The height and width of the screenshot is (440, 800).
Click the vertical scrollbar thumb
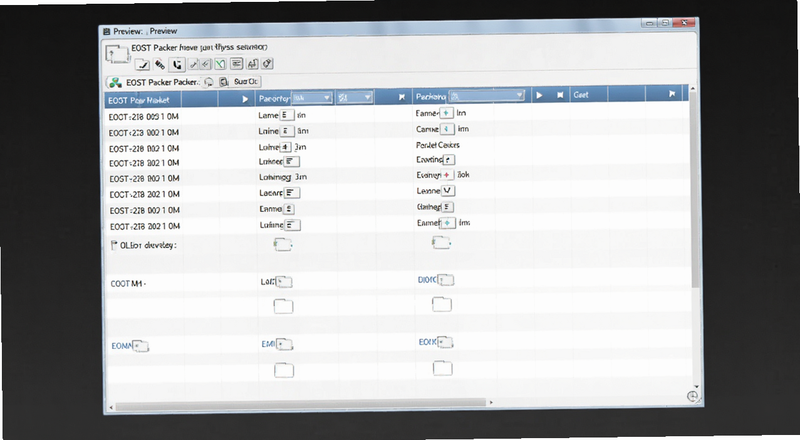coord(695,191)
